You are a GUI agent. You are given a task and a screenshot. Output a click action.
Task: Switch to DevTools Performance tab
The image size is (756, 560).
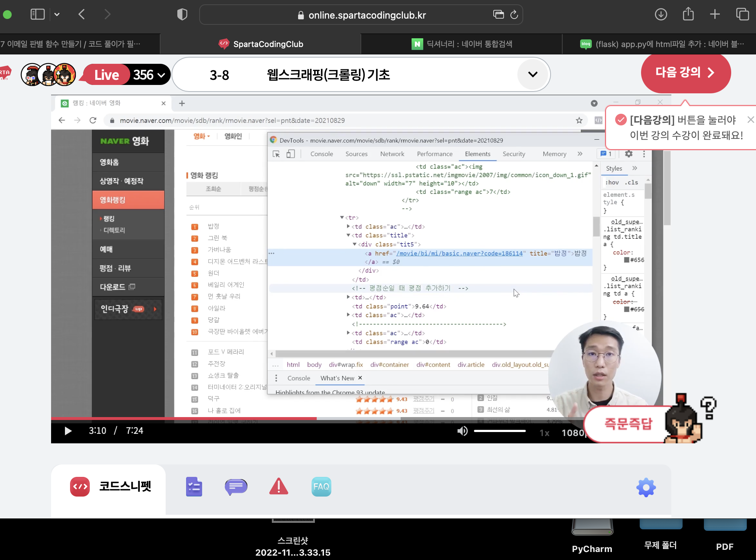[x=435, y=154]
